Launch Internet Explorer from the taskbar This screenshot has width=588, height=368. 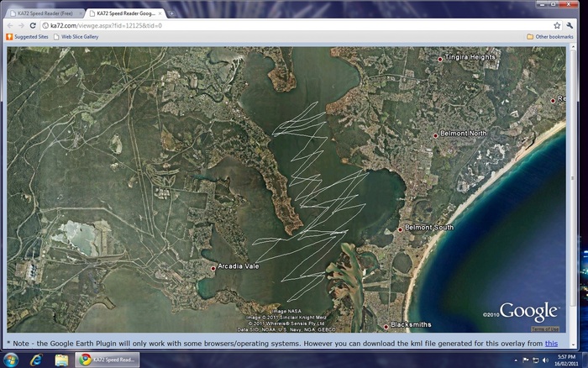pos(37,360)
